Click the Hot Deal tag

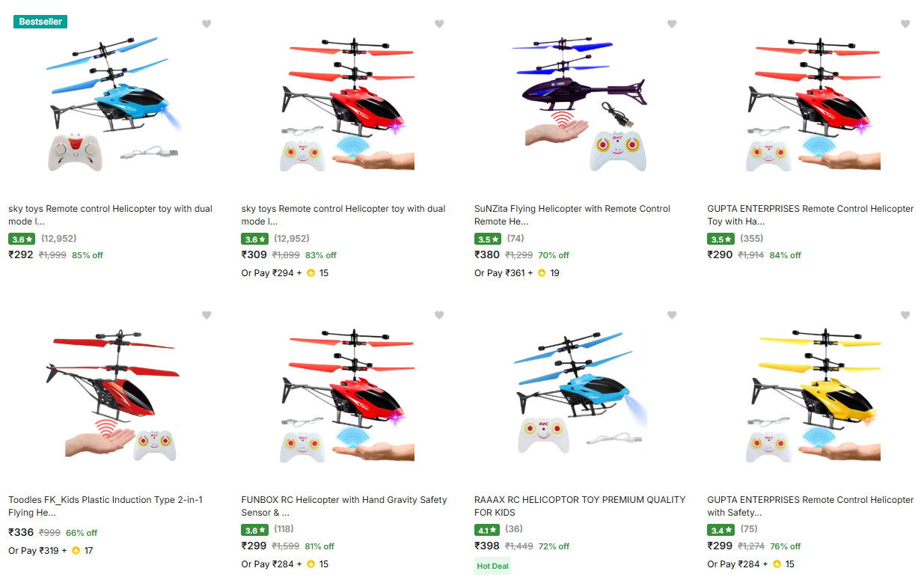[x=493, y=566]
